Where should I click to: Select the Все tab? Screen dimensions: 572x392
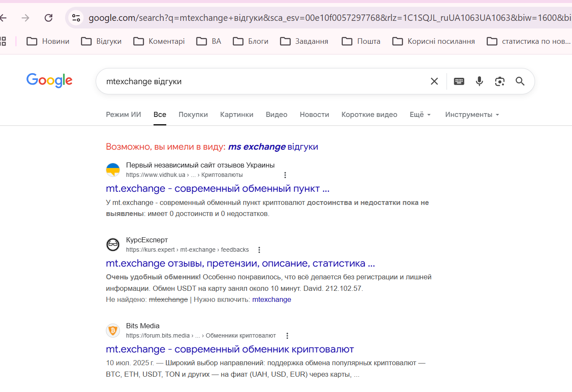pos(160,114)
